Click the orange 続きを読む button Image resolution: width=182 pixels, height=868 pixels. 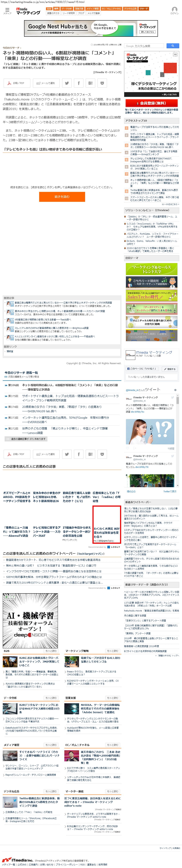tap(62, 196)
